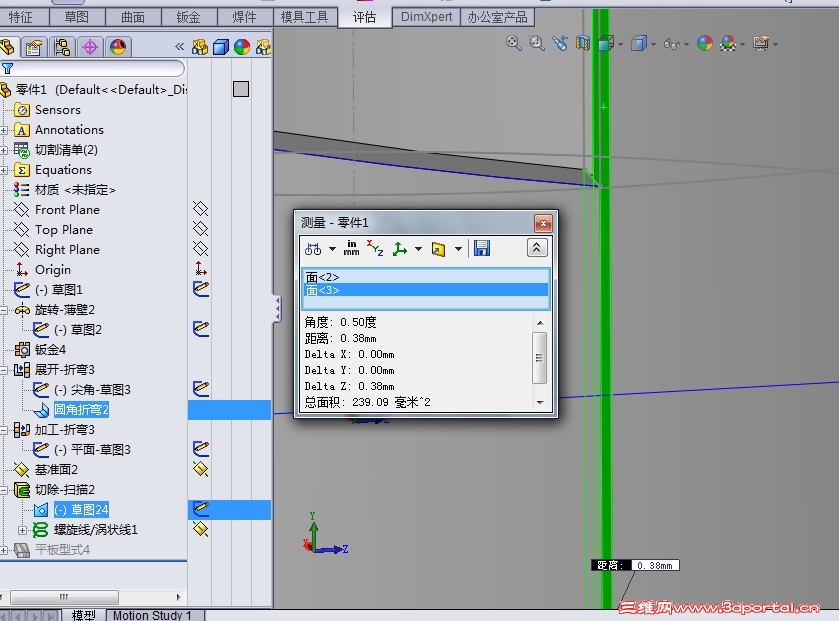Expand the 螺旋线/涡状线1 node
Viewport: 839px width, 621px height.
22,530
